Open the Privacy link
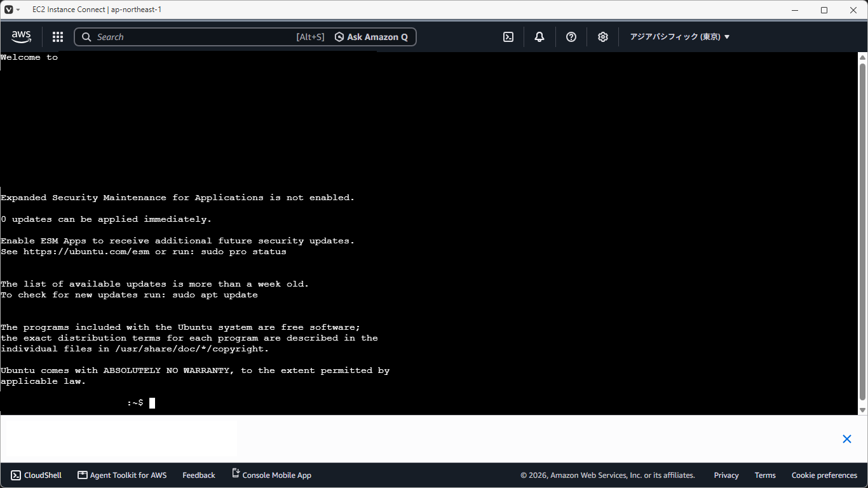This screenshot has width=868, height=488. (x=726, y=475)
